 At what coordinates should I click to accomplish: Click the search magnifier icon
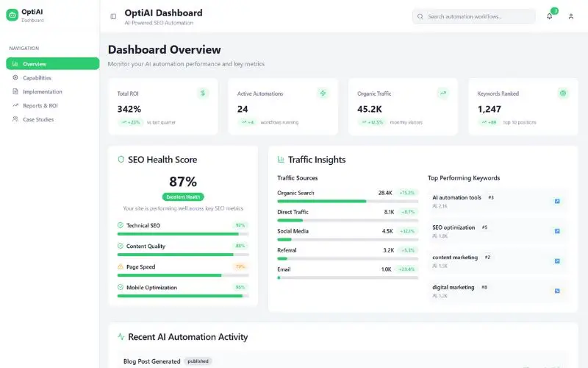[x=420, y=16]
